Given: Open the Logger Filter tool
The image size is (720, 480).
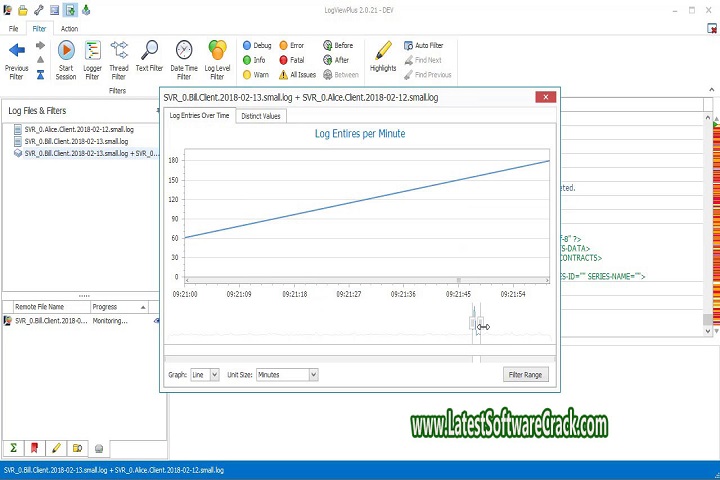Looking at the screenshot, I should click(93, 51).
